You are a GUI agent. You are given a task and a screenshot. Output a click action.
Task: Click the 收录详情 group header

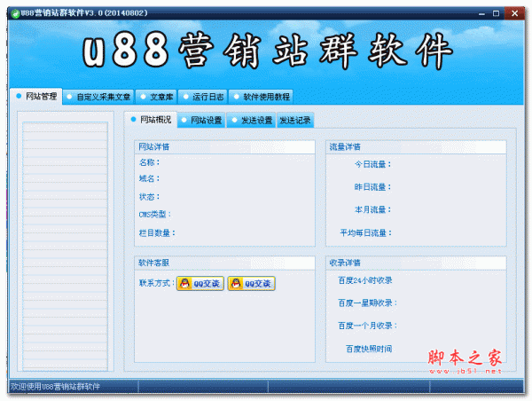[416, 263]
